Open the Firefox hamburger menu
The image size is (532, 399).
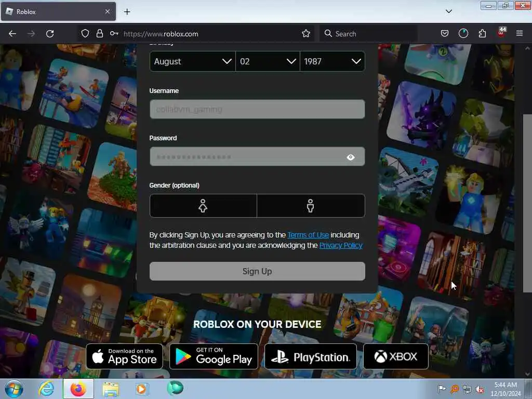pyautogui.click(x=520, y=34)
